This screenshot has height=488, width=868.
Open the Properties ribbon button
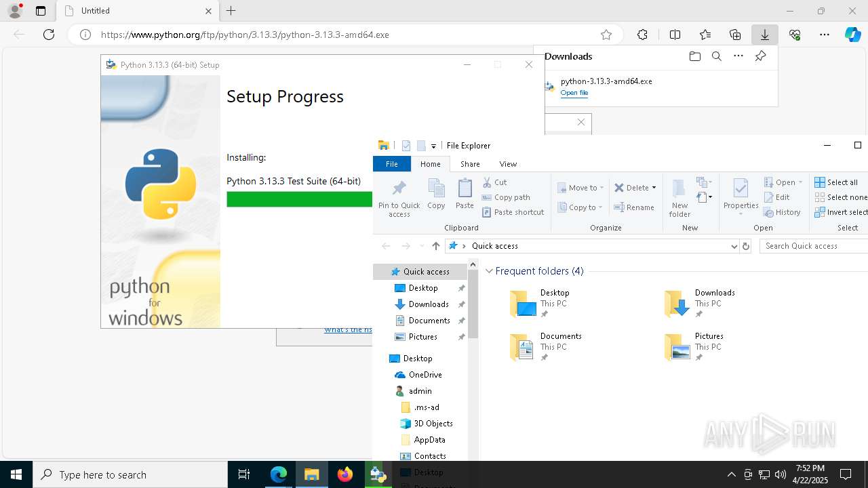(741, 197)
